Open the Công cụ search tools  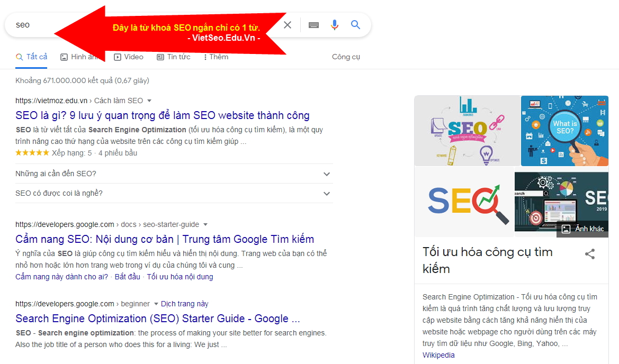pyautogui.click(x=346, y=57)
